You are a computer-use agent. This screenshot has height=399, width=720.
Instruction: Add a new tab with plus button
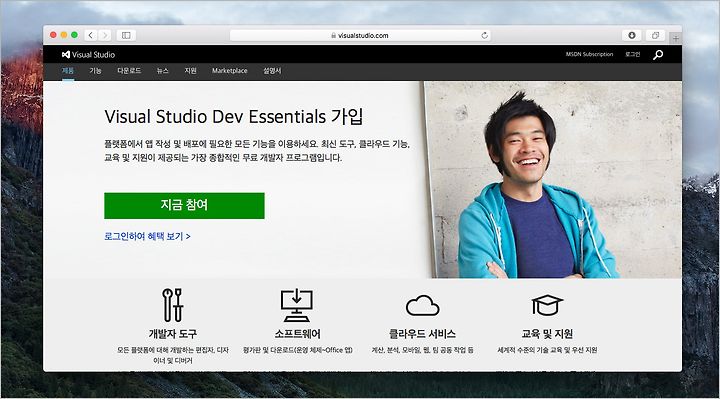[675, 39]
